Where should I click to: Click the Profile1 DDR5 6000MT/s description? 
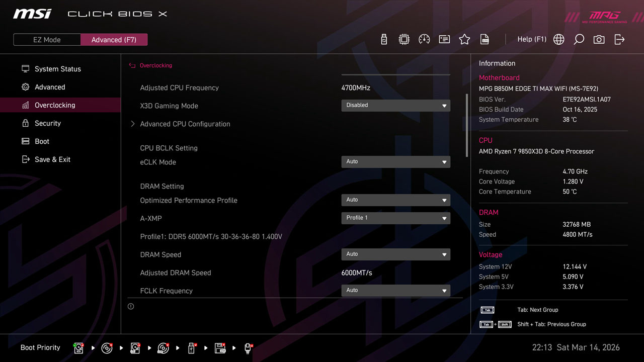tap(211, 236)
